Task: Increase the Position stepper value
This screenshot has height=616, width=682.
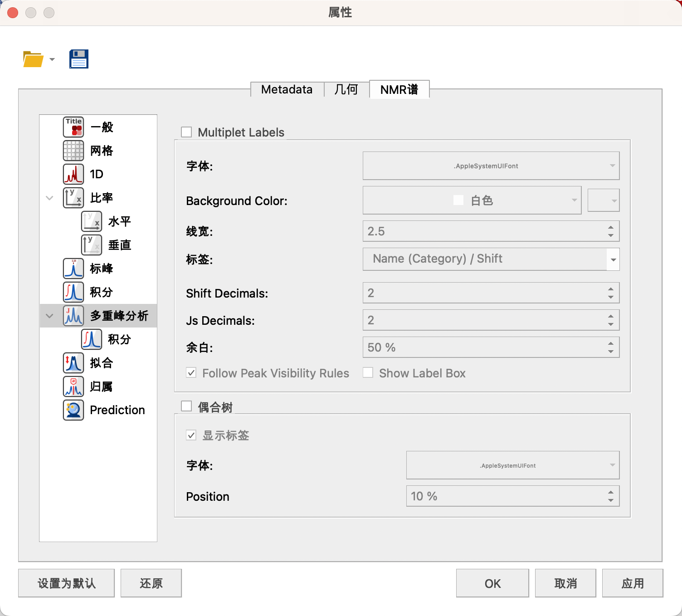Action: (x=611, y=492)
